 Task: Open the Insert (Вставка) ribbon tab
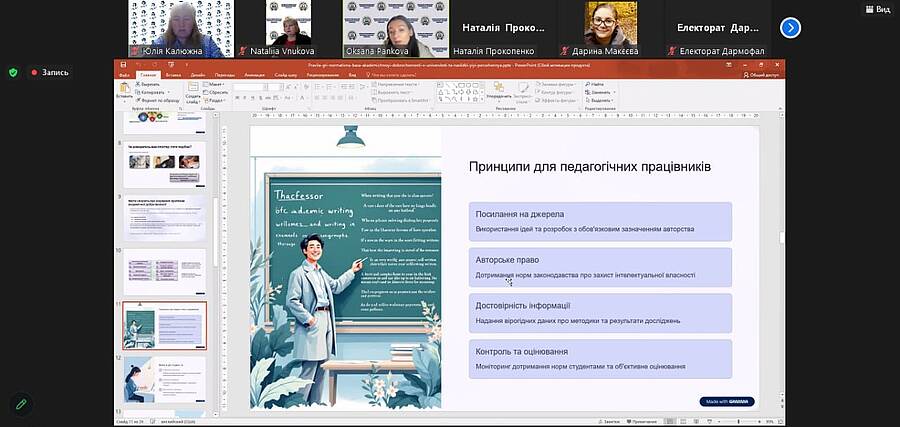click(x=174, y=75)
